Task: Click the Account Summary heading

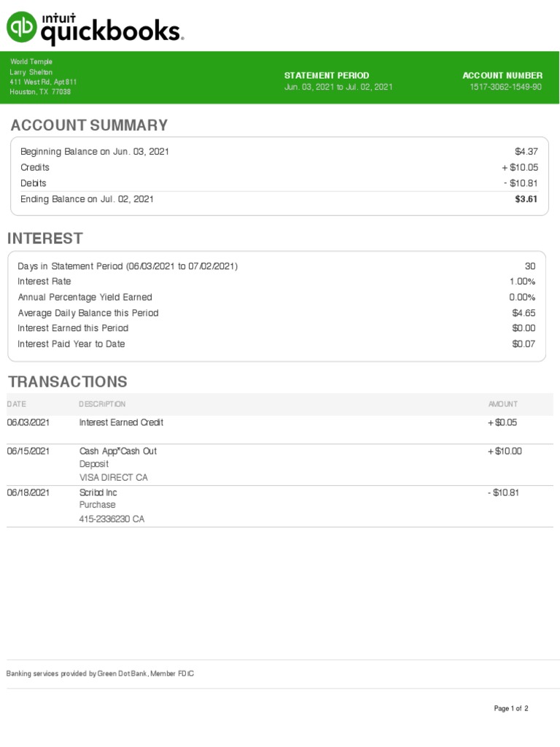Action: pos(89,125)
